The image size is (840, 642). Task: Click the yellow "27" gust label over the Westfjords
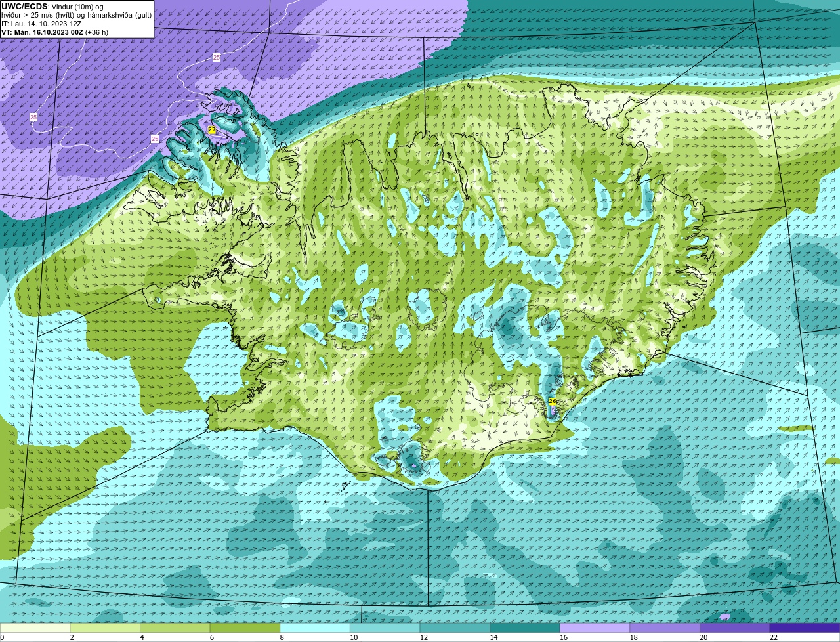click(211, 130)
